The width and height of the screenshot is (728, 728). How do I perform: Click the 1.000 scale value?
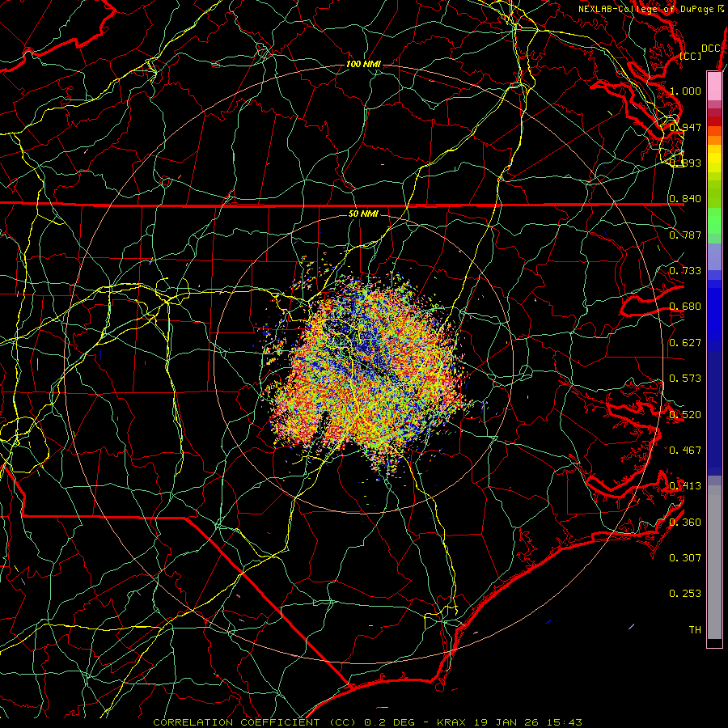tap(685, 91)
